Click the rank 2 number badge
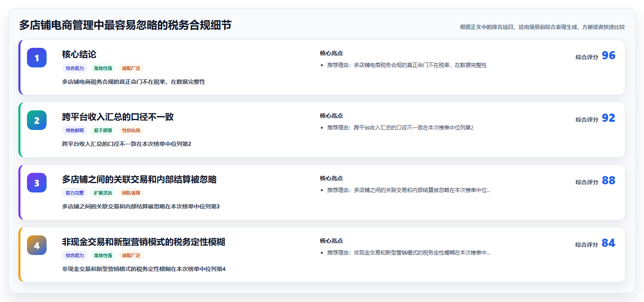Viewport: 644px width, 302px height. coord(37,120)
